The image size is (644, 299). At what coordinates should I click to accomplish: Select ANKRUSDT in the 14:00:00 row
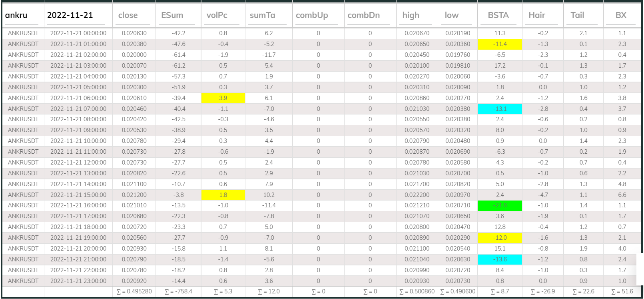pos(23,184)
